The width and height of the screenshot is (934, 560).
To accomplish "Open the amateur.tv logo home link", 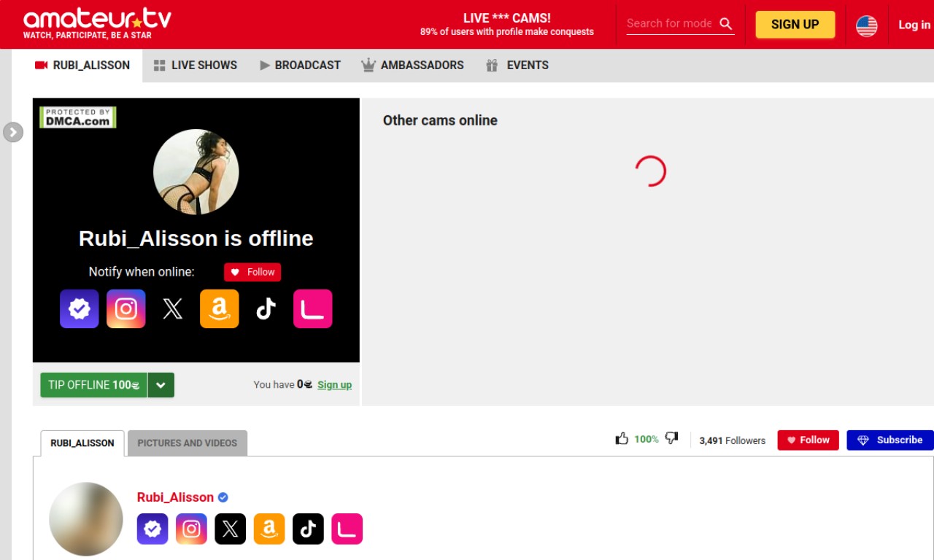I will (97, 23).
